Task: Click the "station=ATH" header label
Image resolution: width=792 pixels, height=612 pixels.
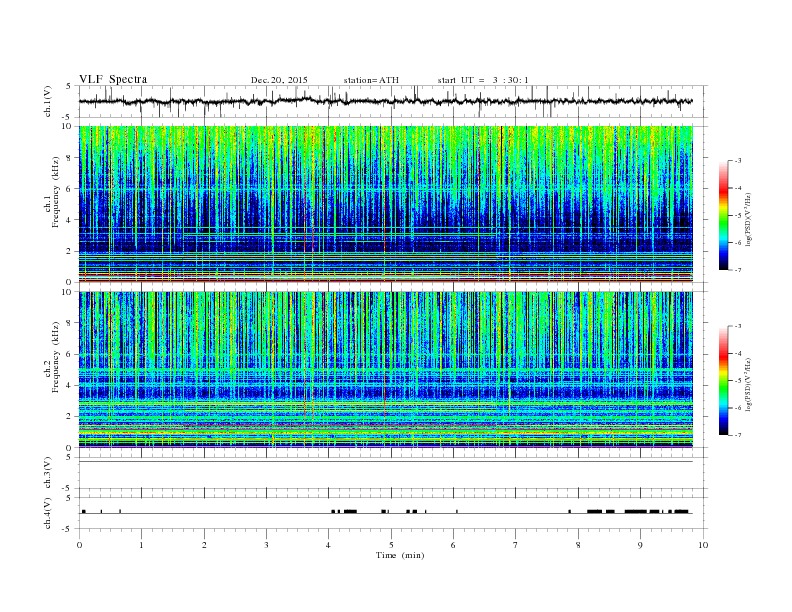Action: (x=371, y=80)
